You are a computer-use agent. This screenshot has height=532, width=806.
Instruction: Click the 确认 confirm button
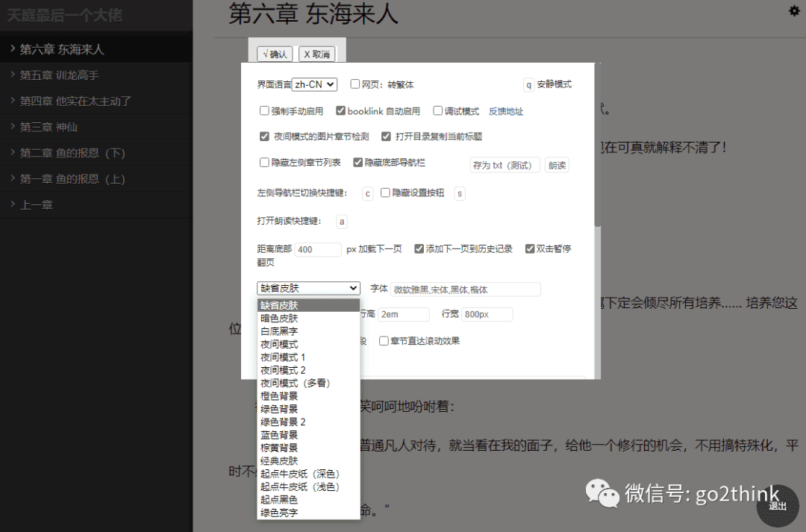(x=274, y=54)
